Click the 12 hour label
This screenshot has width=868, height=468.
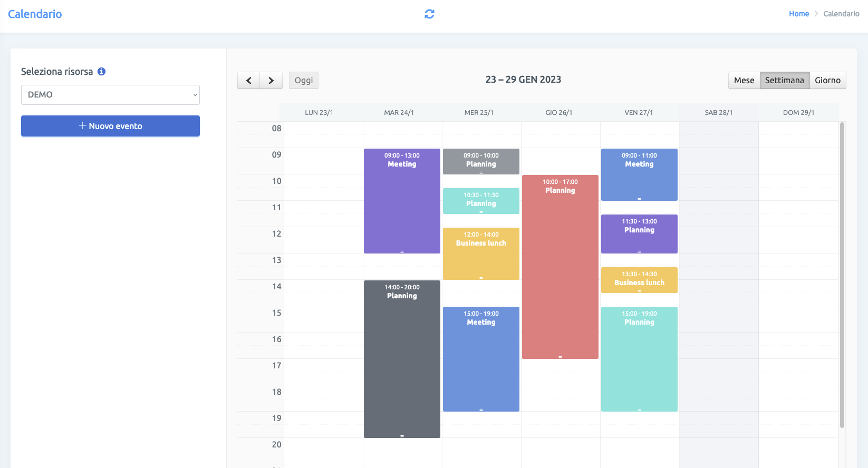(276, 234)
